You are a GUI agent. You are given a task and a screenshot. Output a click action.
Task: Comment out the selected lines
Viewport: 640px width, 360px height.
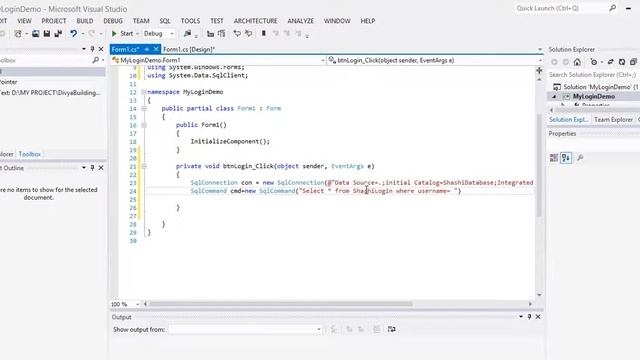click(x=237, y=33)
